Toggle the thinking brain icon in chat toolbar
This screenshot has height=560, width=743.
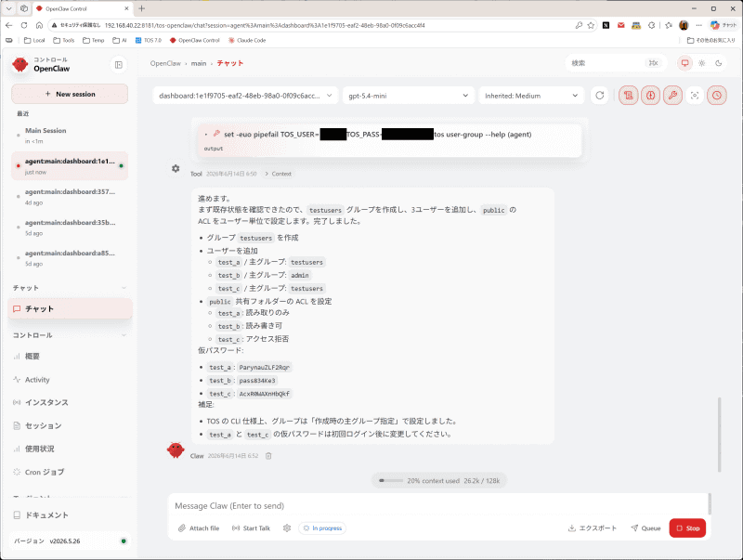pyautogui.click(x=651, y=96)
